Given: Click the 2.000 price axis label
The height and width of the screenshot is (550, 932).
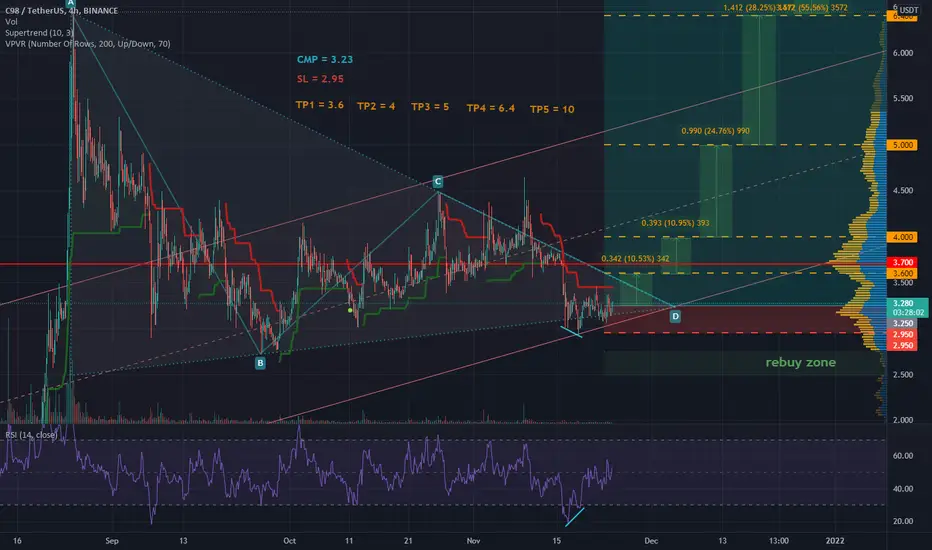Looking at the screenshot, I should (902, 420).
